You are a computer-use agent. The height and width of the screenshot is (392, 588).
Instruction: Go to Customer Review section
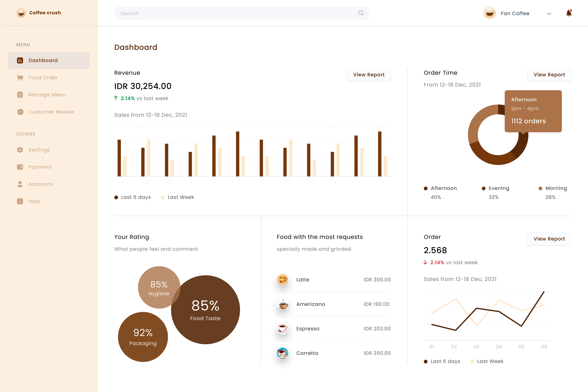(x=51, y=112)
